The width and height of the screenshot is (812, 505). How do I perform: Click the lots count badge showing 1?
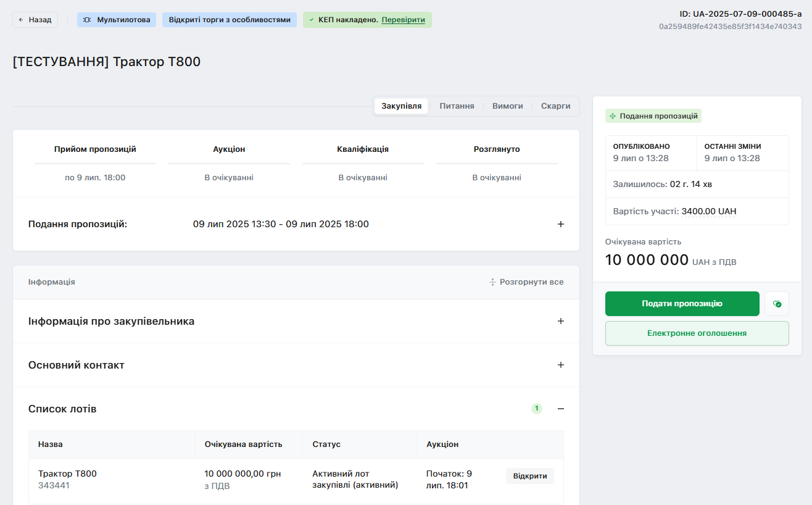pos(536,409)
